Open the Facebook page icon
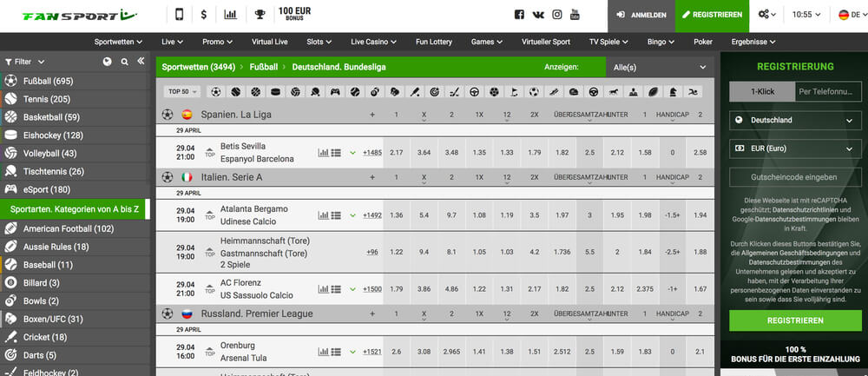The width and height of the screenshot is (868, 376). coord(519,15)
